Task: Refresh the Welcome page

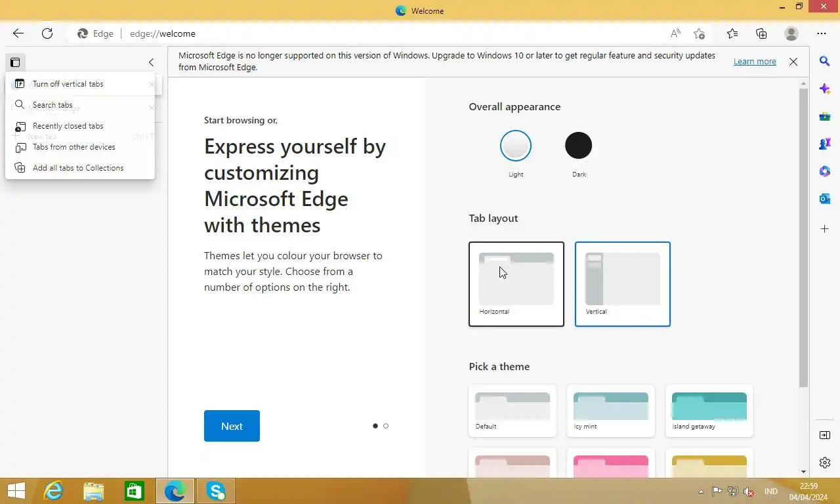Action: click(x=47, y=33)
